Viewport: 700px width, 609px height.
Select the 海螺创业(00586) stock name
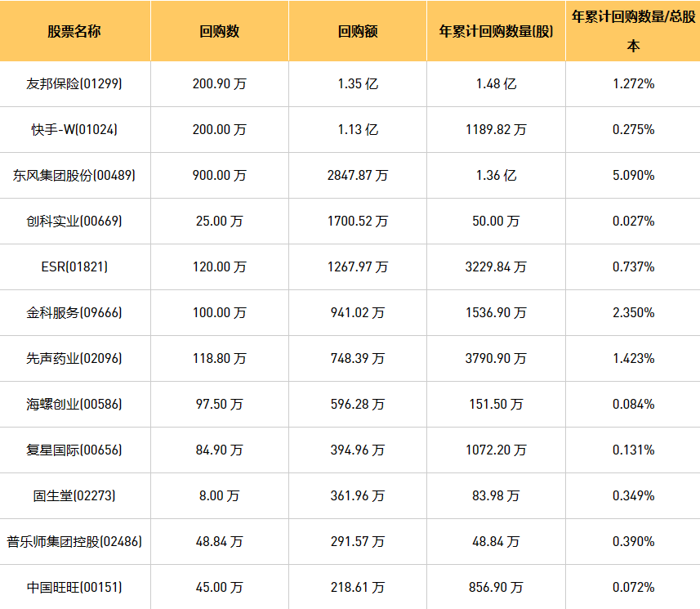pyautogui.click(x=74, y=405)
